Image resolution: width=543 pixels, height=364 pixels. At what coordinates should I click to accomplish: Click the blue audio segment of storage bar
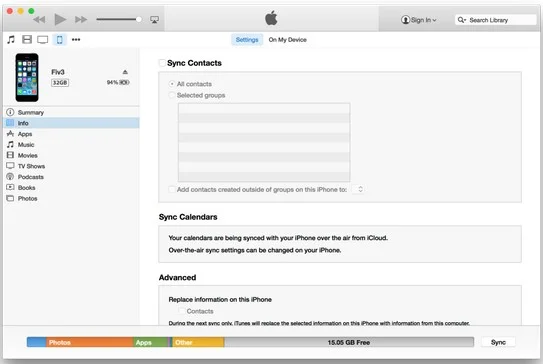pos(37,342)
